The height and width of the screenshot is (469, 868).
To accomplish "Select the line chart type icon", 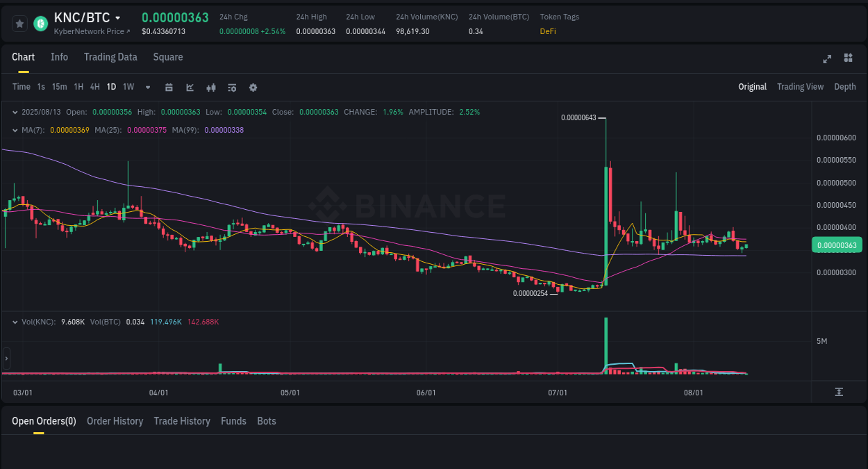I will click(x=190, y=87).
